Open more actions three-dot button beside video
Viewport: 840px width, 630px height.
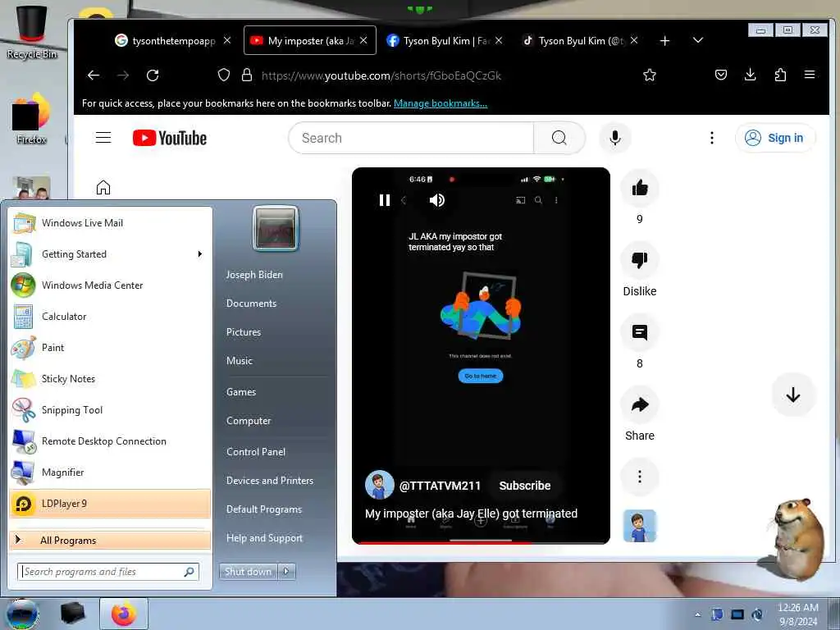[x=640, y=477]
